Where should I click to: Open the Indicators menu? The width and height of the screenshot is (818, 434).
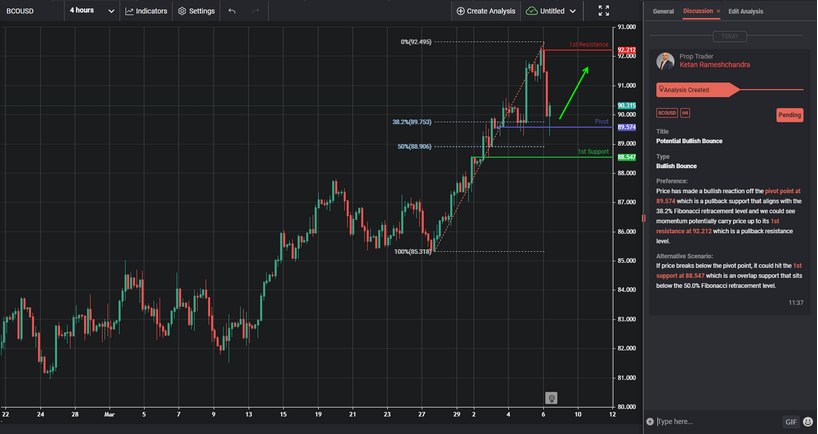[146, 11]
